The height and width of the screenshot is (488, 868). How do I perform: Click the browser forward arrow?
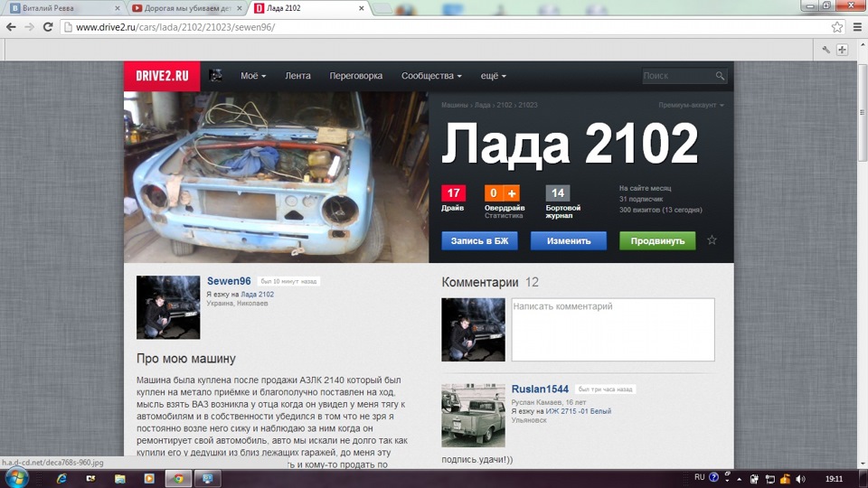point(29,26)
